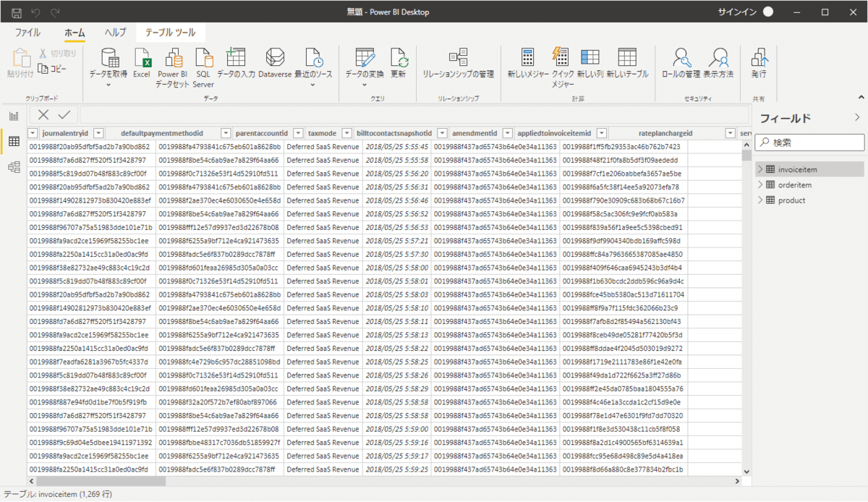Click the 発行 (Publish) icon

pyautogui.click(x=759, y=59)
